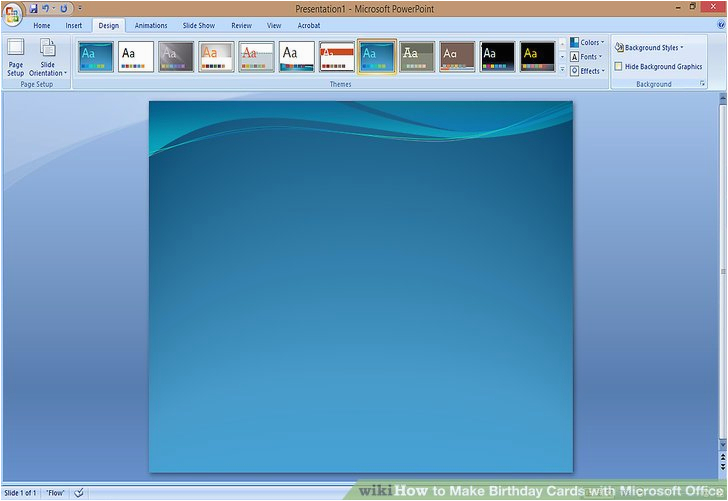Click the Design tab
The image size is (728, 501).
point(109,26)
